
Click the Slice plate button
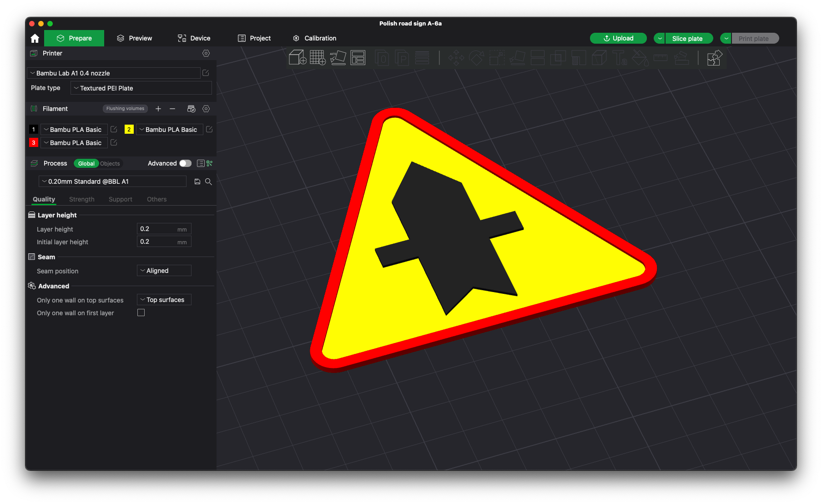(687, 39)
